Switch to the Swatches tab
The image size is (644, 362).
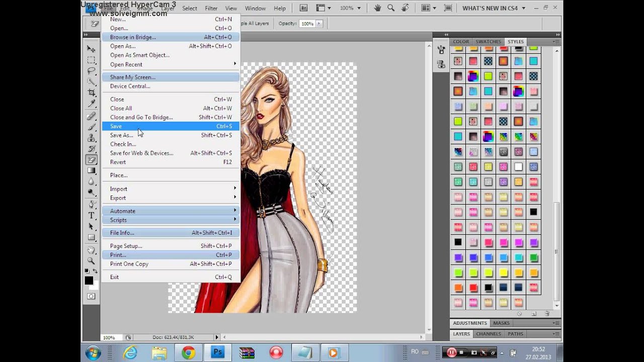488,42
